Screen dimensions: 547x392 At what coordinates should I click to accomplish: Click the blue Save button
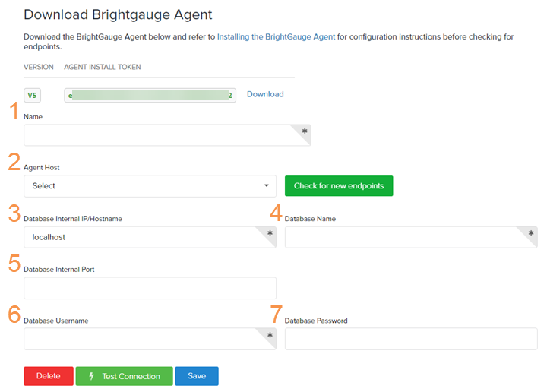[197, 376]
